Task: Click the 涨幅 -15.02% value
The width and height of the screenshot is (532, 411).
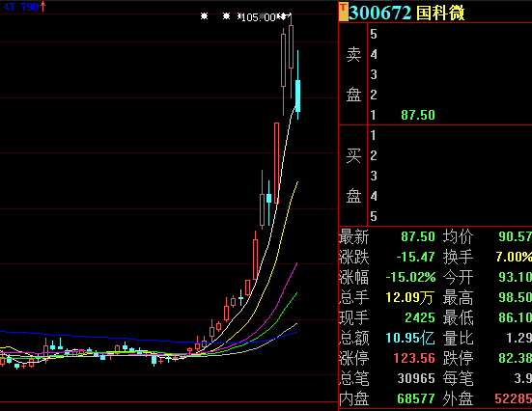Action: pyautogui.click(x=410, y=277)
